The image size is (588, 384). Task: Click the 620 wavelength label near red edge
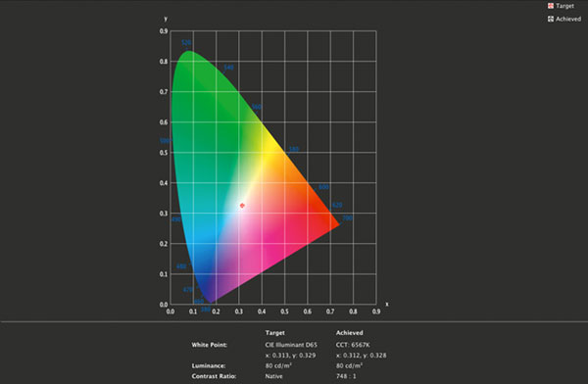click(x=337, y=205)
